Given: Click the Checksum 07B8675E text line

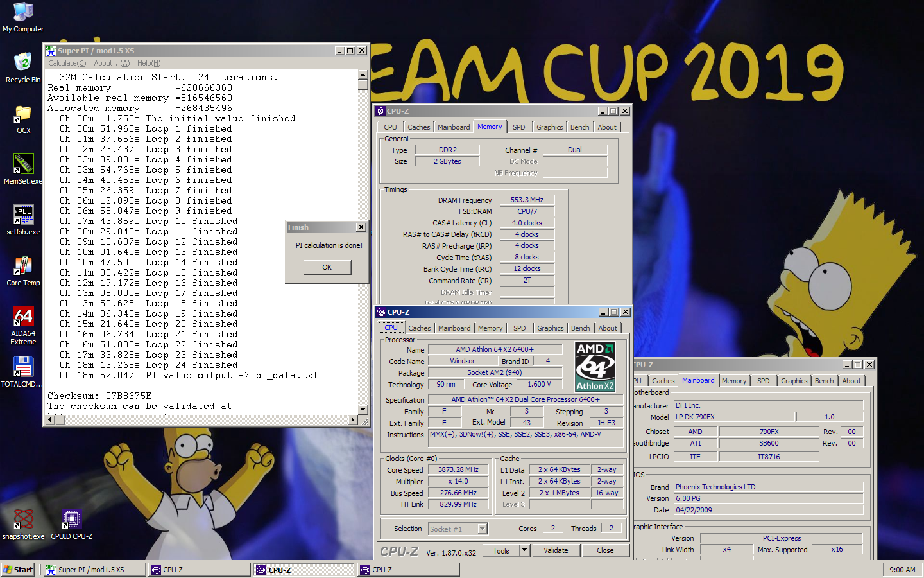Looking at the screenshot, I should click(x=99, y=396).
